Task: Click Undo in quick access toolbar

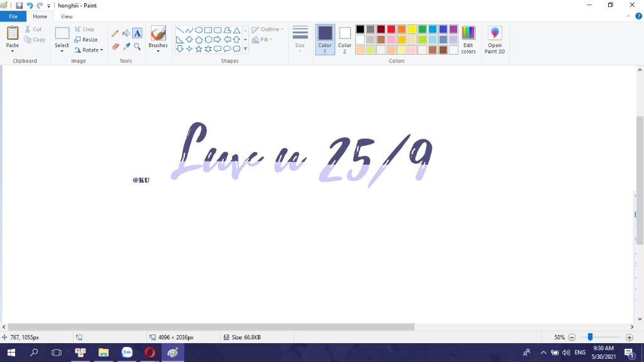Action: click(x=30, y=6)
